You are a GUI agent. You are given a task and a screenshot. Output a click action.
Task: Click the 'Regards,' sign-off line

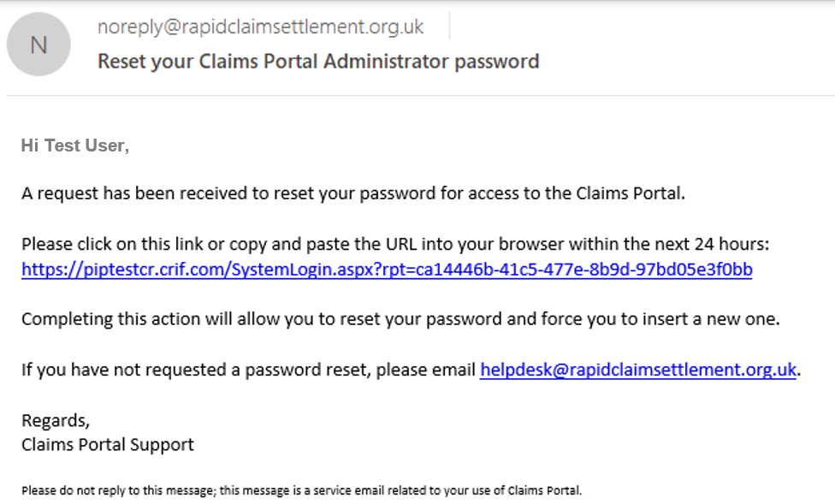56,420
